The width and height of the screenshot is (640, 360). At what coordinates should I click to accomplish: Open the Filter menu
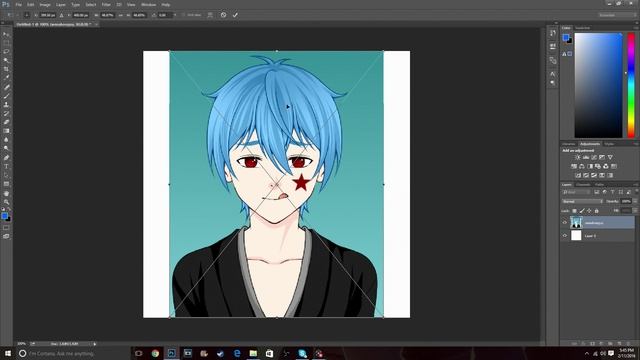click(x=106, y=4)
